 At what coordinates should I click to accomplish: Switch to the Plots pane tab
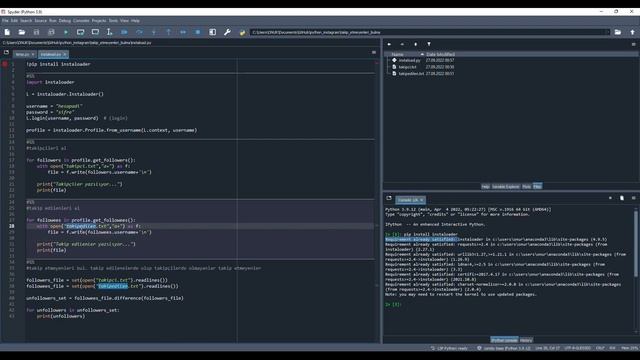[527, 187]
